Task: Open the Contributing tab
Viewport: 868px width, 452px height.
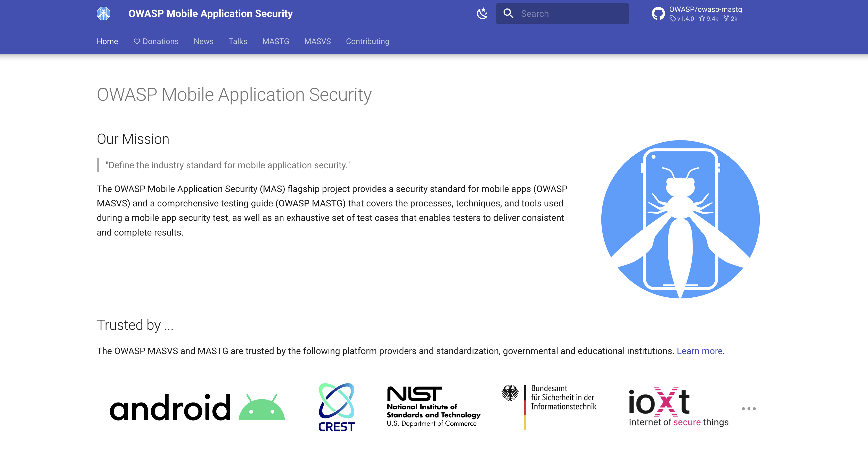Action: (368, 41)
